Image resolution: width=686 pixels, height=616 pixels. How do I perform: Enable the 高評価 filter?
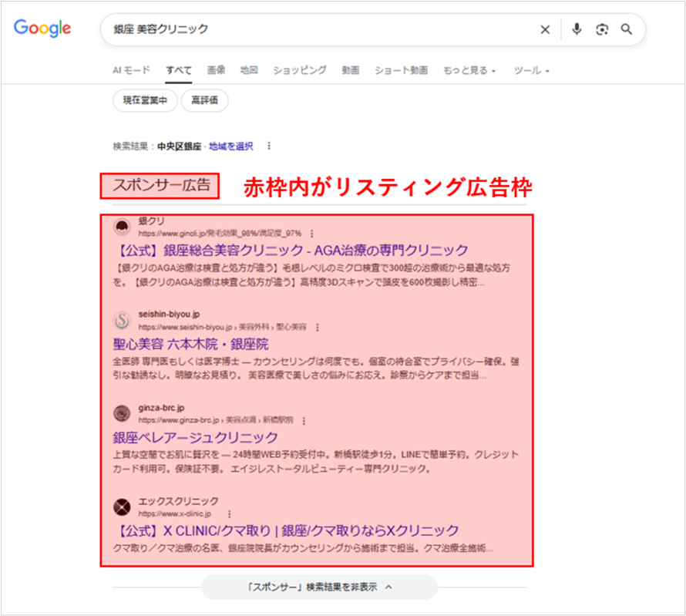(x=204, y=100)
